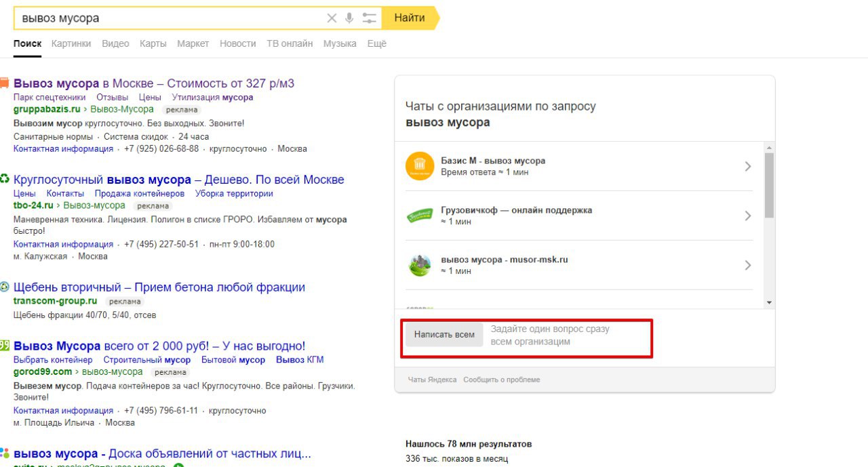
Task: Open Контактная информация under gorod99.com
Action: (63, 411)
